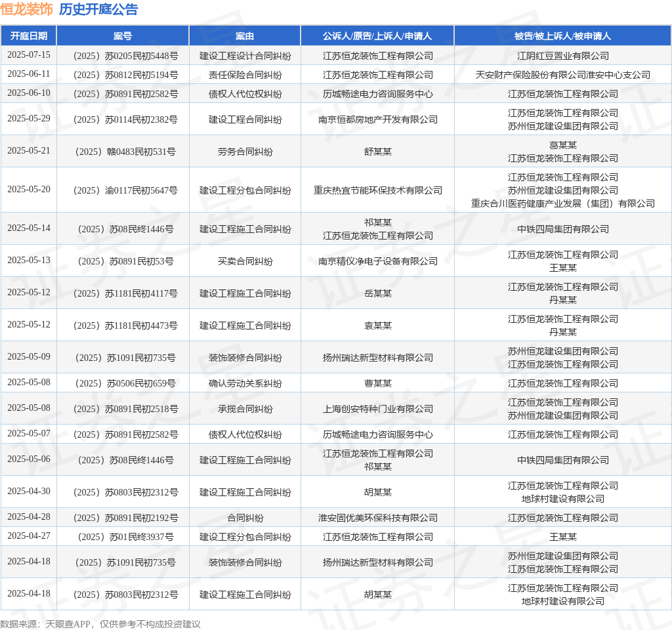This screenshot has width=672, height=630.
Task: Click case number 渝0117民初5647号
Action: pos(125,190)
